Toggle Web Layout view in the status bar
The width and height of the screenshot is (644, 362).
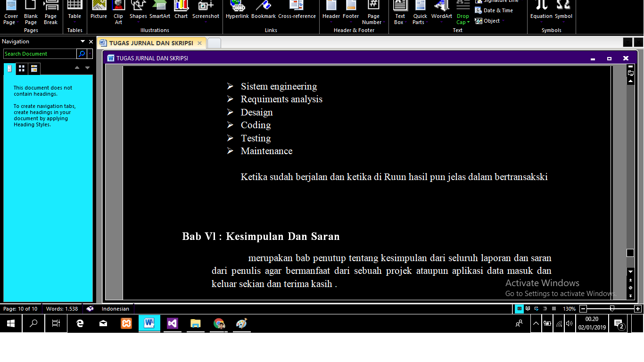point(536,309)
